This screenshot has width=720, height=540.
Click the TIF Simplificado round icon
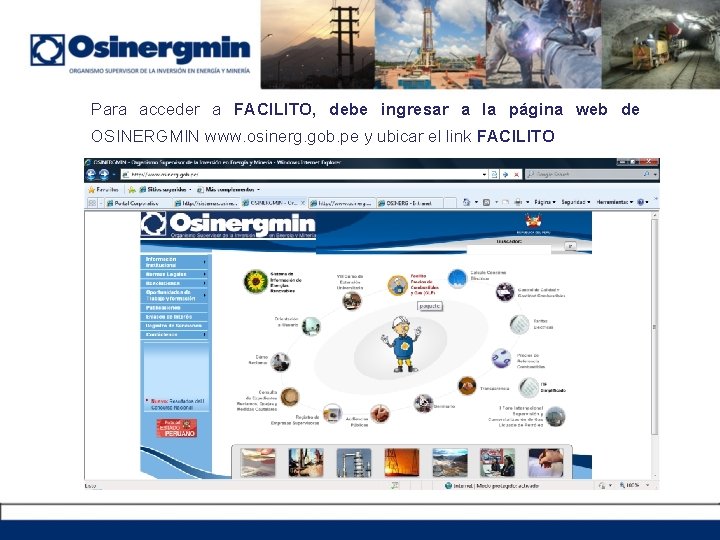[528, 388]
